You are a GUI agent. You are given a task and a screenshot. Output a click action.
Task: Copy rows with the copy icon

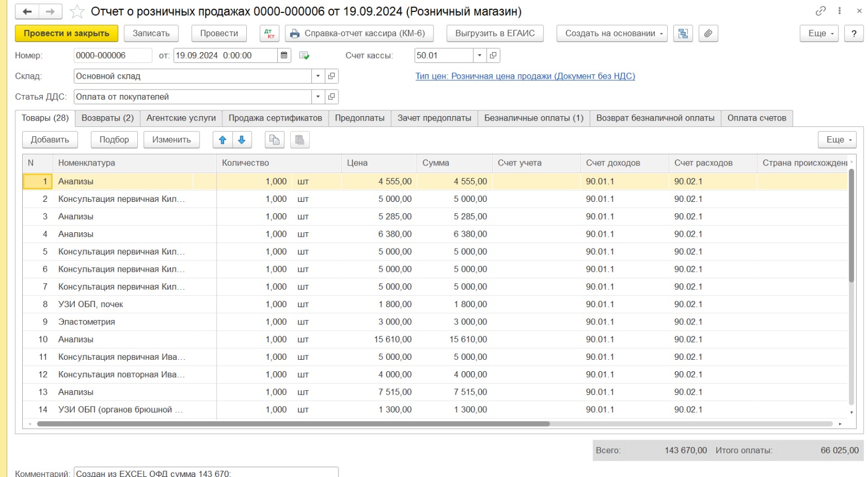(x=275, y=140)
